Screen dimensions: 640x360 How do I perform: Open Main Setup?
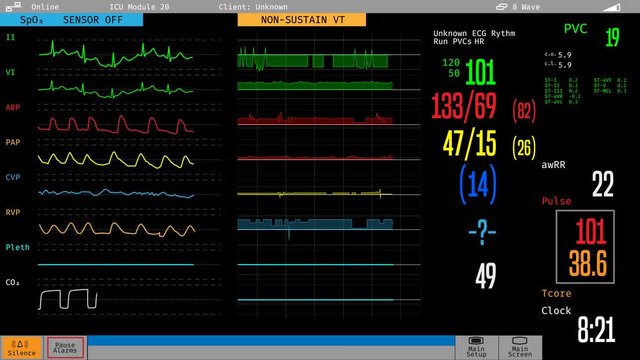[476, 347]
